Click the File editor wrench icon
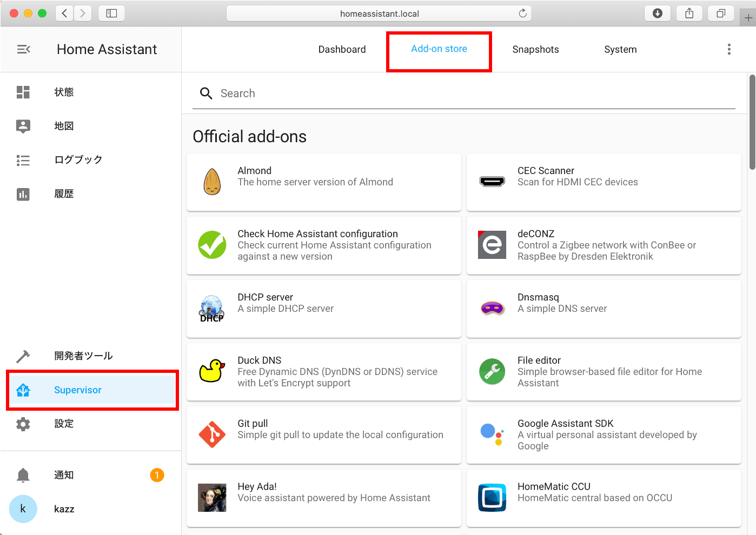This screenshot has height=535, width=756. point(492,371)
